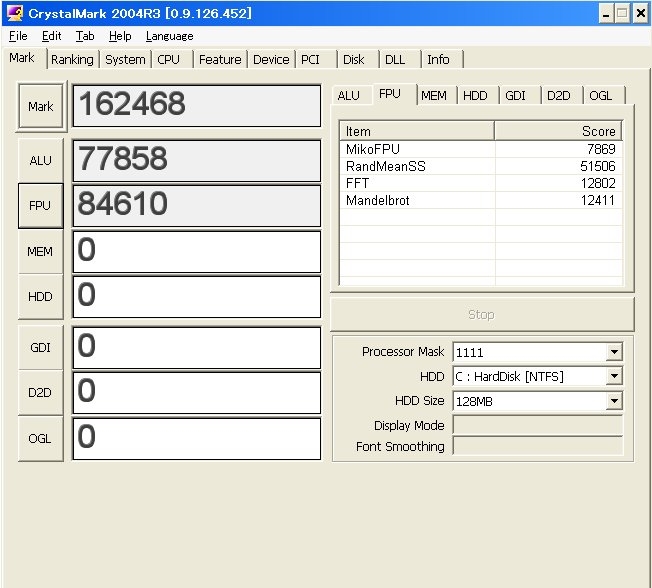The image size is (652, 588).
Task: Start the OGL benchmark button
Action: tap(41, 438)
